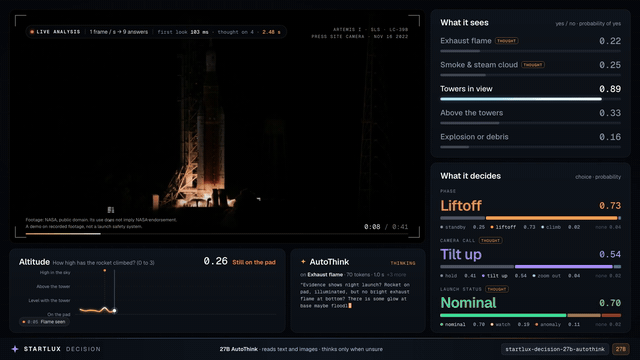Click the Towers in view probability bar

pyautogui.click(x=530, y=99)
